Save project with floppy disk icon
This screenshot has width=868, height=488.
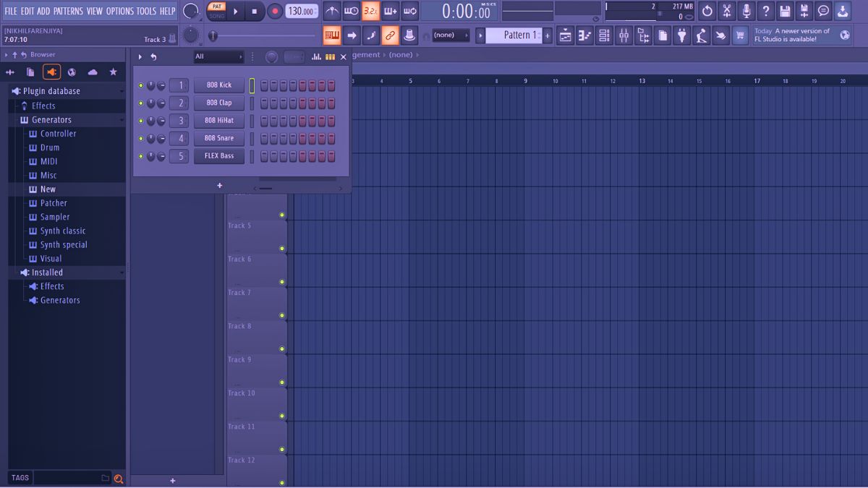click(x=785, y=11)
